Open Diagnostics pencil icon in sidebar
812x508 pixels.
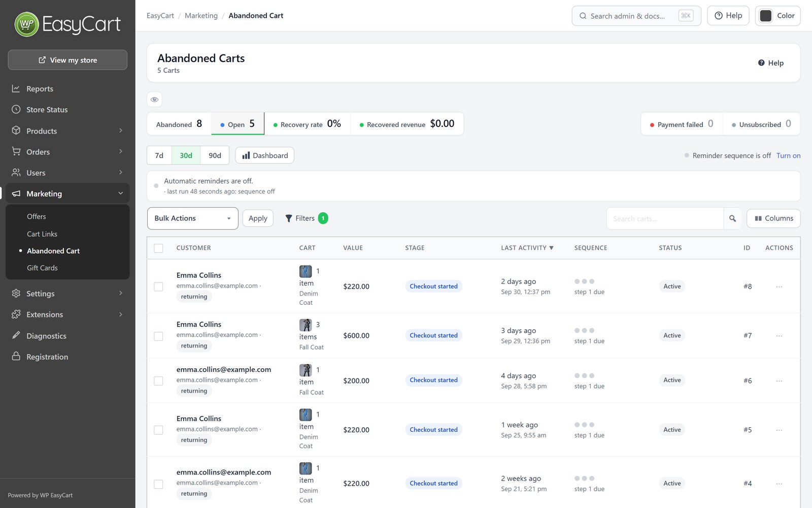(x=16, y=335)
